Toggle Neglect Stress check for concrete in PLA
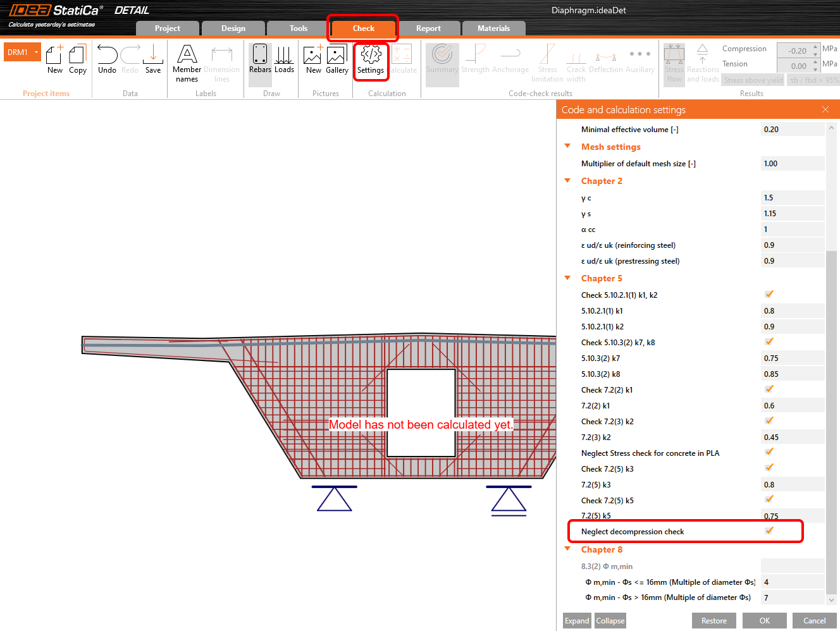The width and height of the screenshot is (840, 631). [769, 453]
